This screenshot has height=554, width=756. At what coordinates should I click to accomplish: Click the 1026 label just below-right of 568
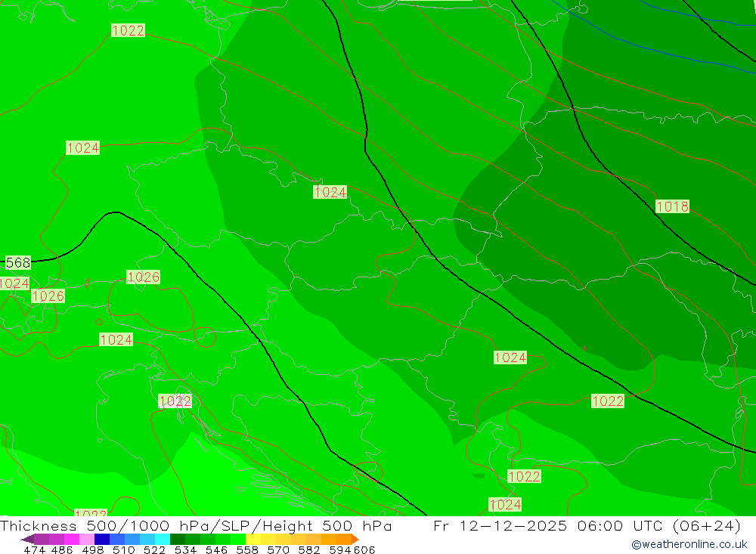[48, 296]
